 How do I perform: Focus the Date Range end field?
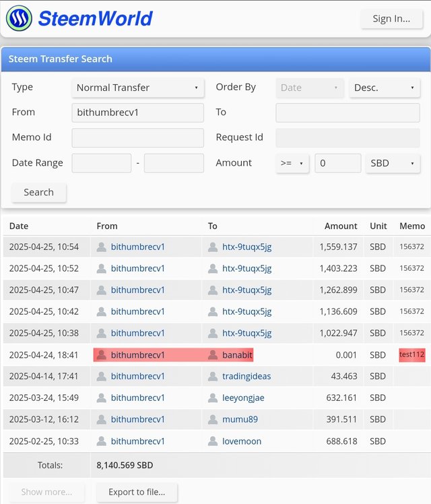point(174,163)
